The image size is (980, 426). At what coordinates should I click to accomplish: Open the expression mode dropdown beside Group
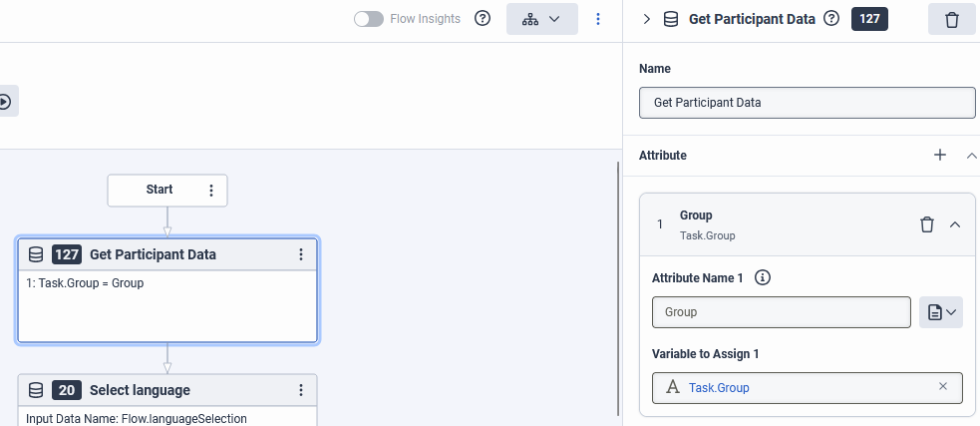941,312
